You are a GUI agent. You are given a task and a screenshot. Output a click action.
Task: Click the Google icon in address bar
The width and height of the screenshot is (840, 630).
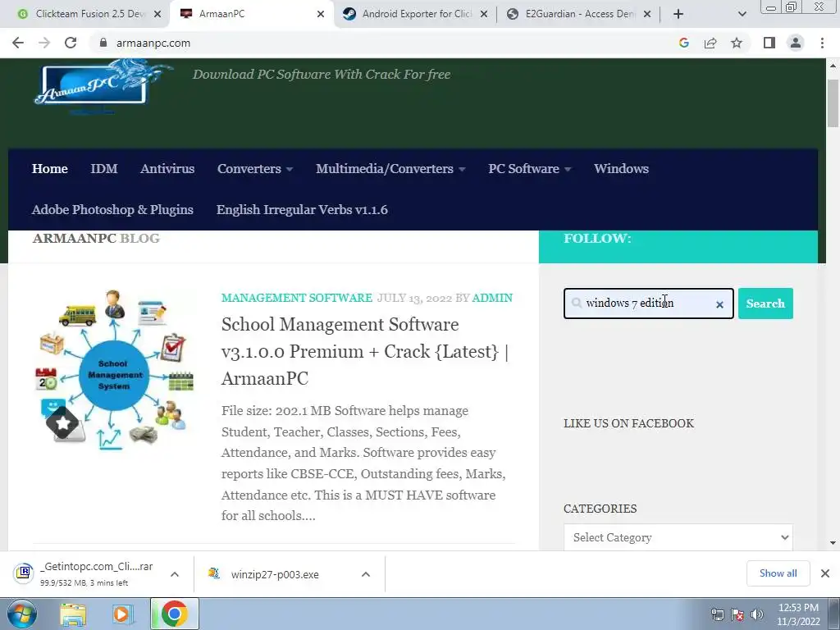pyautogui.click(x=683, y=43)
